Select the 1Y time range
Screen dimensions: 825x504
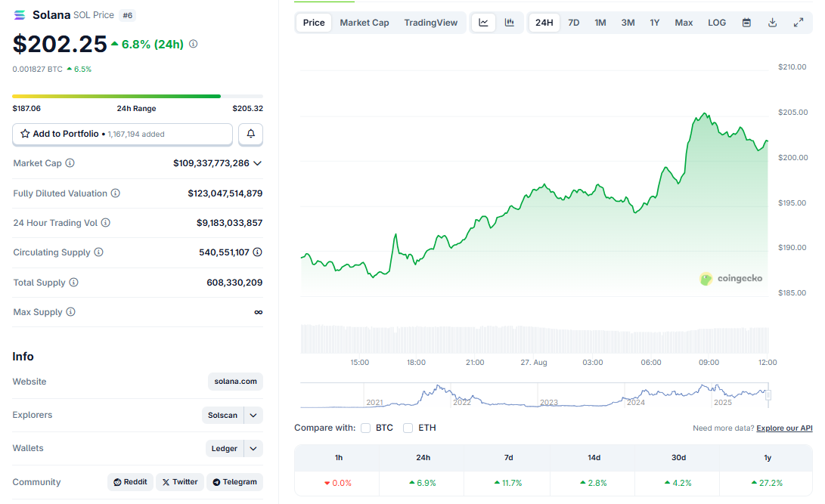(x=655, y=23)
